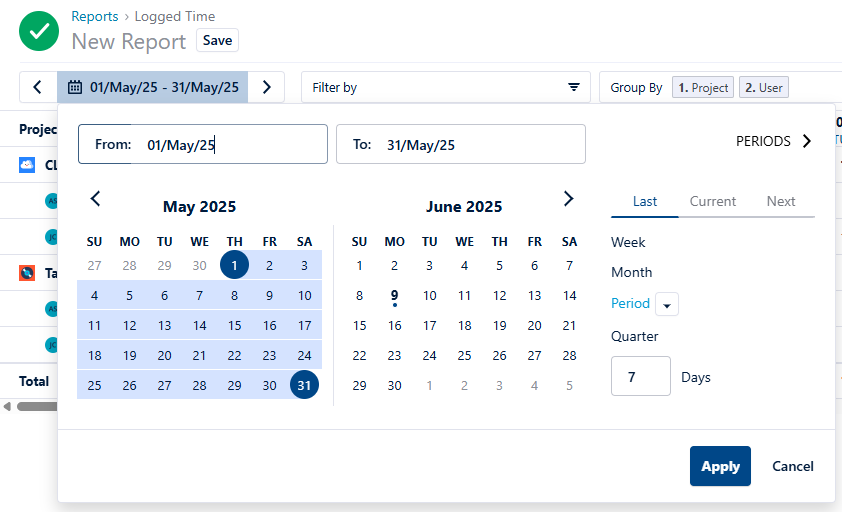Show next month in calendar
The image size is (842, 512).
pos(569,198)
